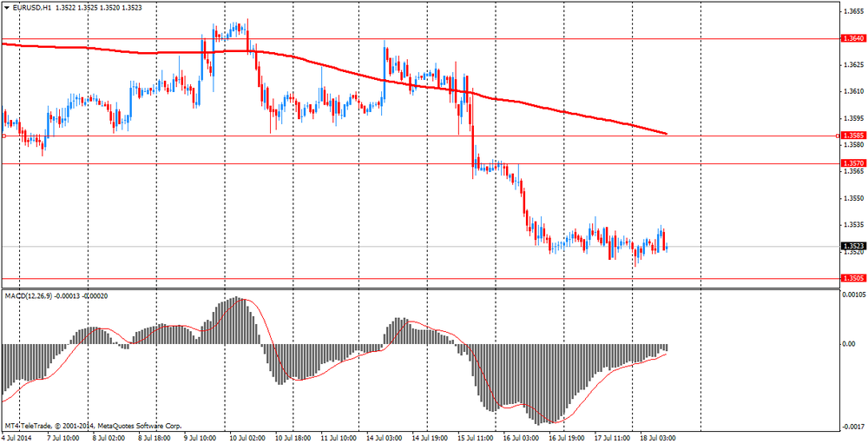Click the triangle arrow beside EURUSD,H1 title
Screen dimensions: 868x444
[6, 9]
